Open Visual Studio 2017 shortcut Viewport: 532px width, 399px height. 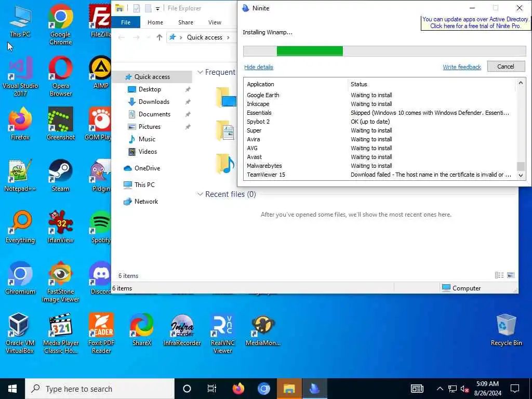(20, 77)
